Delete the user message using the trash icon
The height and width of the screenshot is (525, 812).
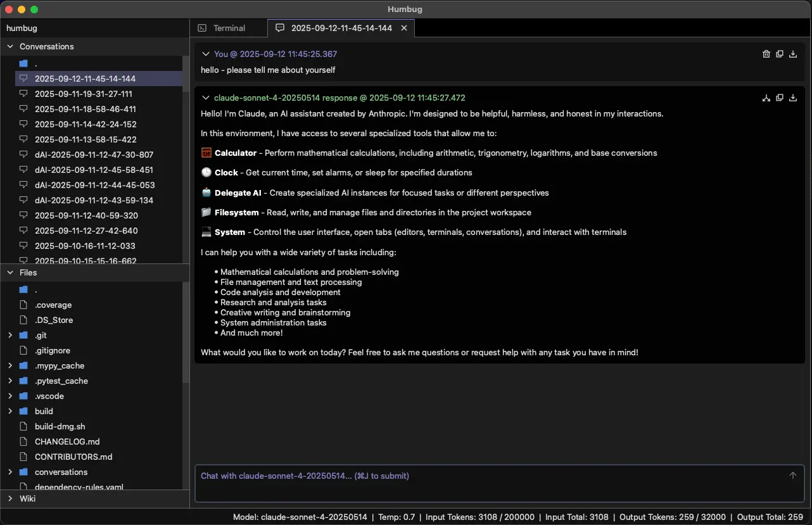pyautogui.click(x=766, y=54)
